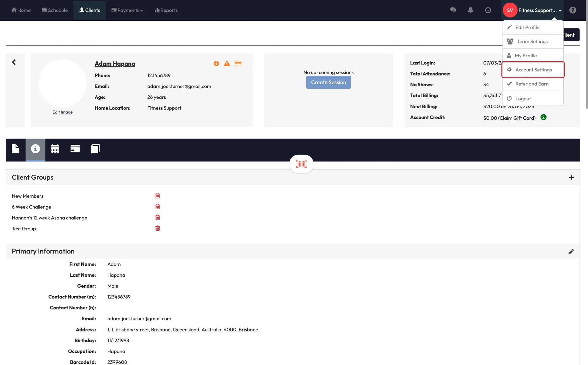Switch to the calendar schedule tab
Image resolution: width=588 pixels, height=365 pixels.
pyautogui.click(x=55, y=149)
